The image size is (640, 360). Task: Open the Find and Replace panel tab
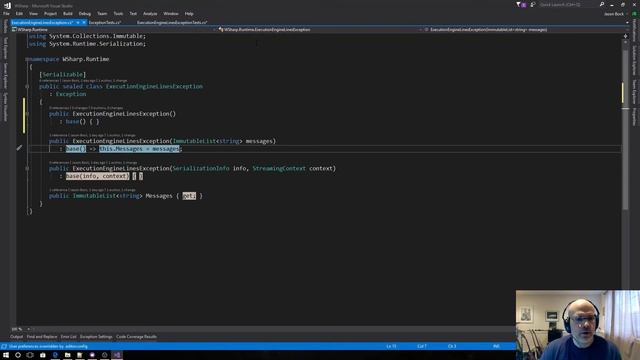(42, 337)
